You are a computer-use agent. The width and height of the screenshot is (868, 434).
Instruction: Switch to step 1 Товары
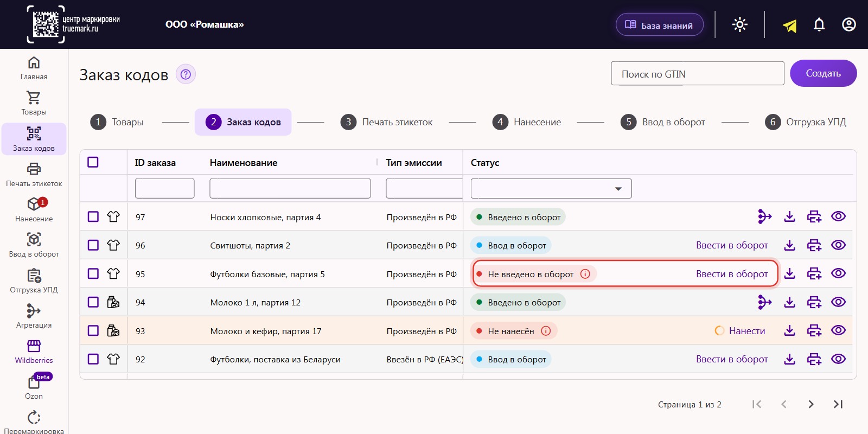pyautogui.click(x=117, y=122)
